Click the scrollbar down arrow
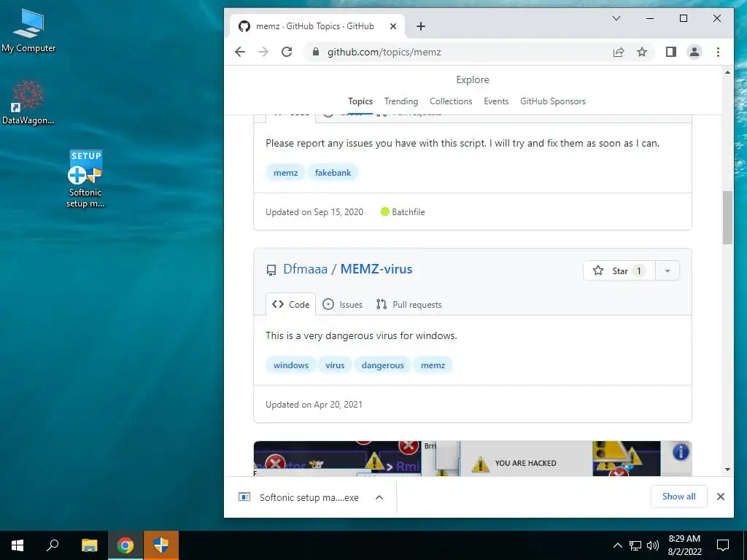Screen dimensions: 747x560 tap(727, 470)
